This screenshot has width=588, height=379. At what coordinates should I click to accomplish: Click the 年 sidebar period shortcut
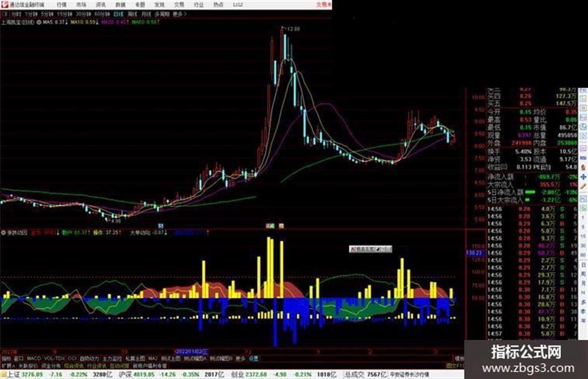click(583, 321)
